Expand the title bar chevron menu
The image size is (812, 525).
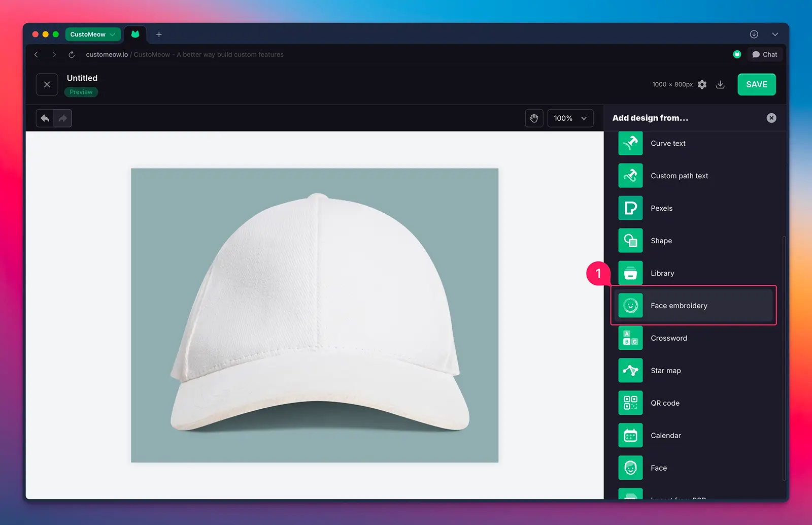point(775,34)
